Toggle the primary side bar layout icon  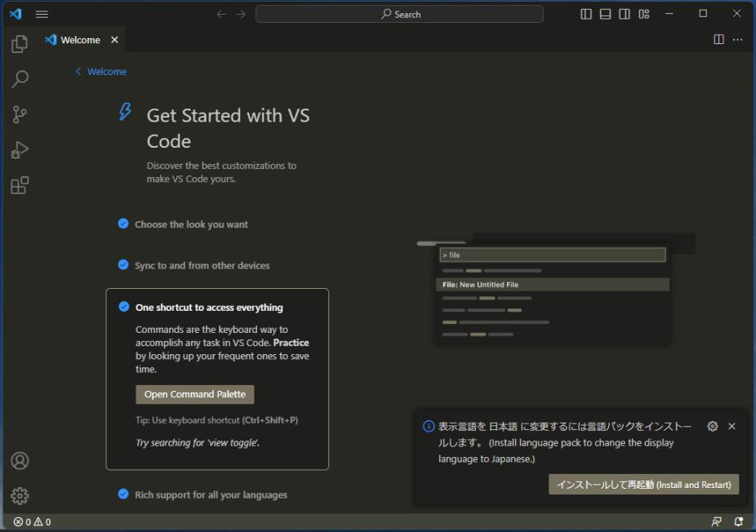(x=586, y=14)
